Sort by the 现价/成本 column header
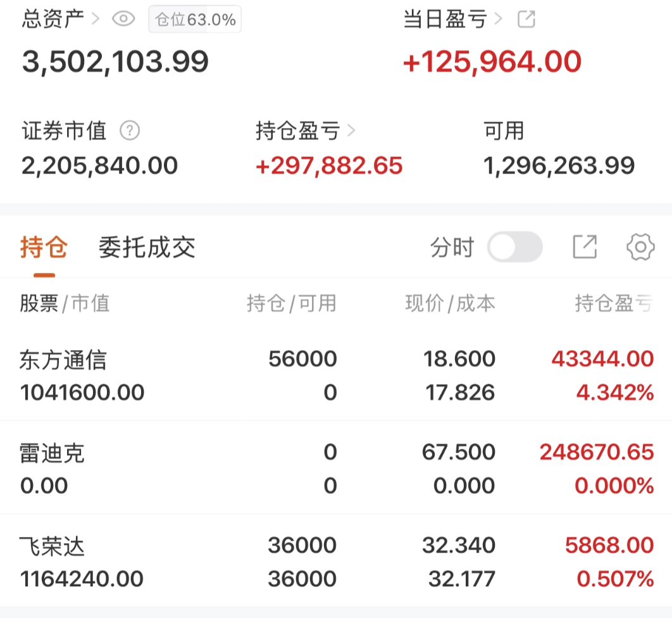This screenshot has height=618, width=672. [x=450, y=304]
